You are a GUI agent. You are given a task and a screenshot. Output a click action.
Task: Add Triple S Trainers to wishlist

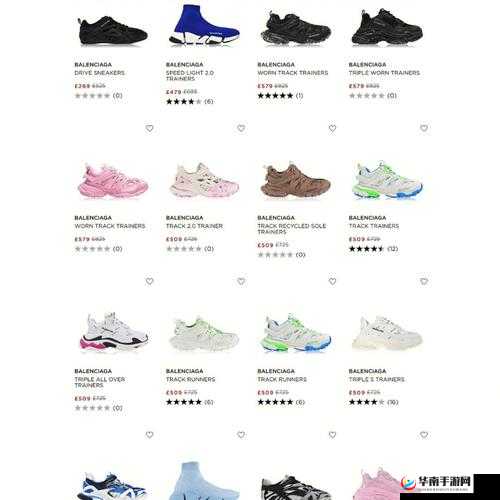(424, 282)
